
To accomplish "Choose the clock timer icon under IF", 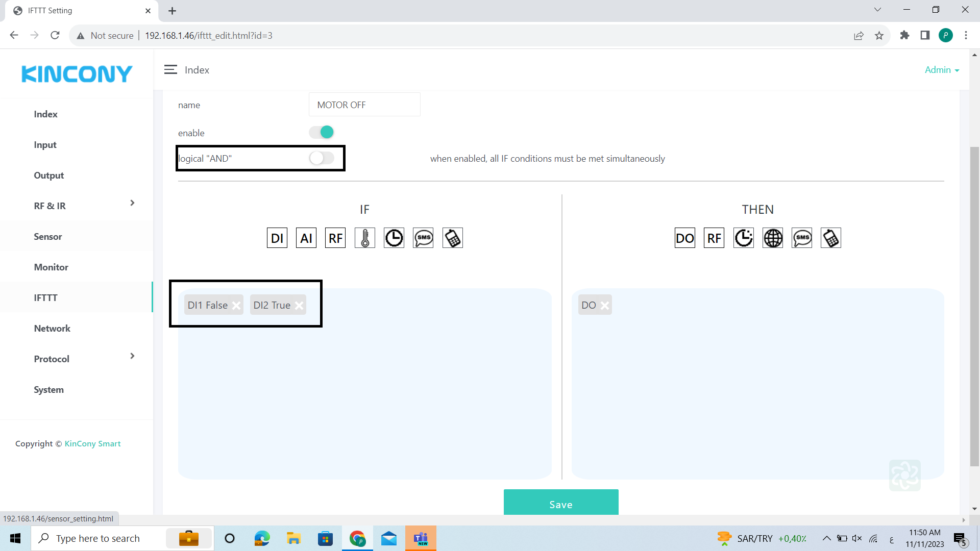I will (394, 238).
